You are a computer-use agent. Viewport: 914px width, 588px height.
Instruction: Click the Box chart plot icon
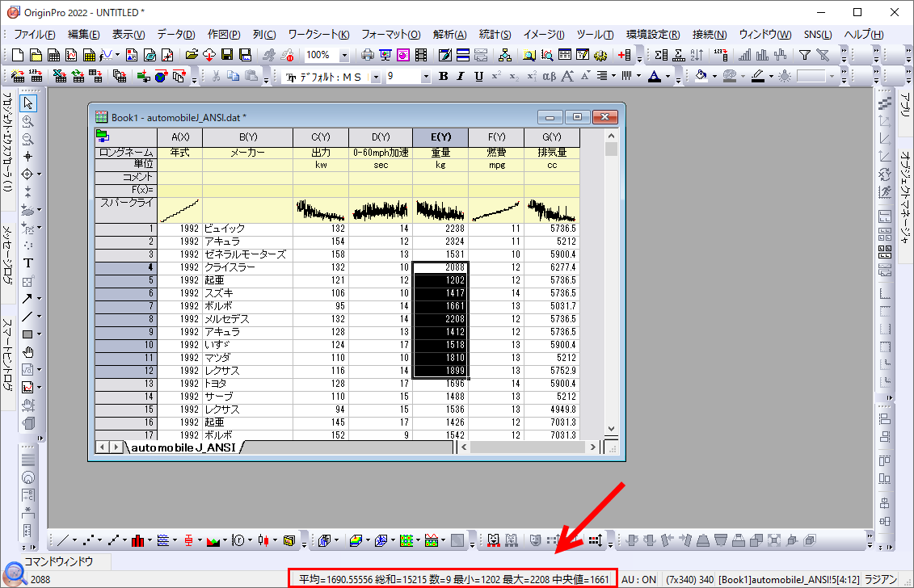pos(188,541)
